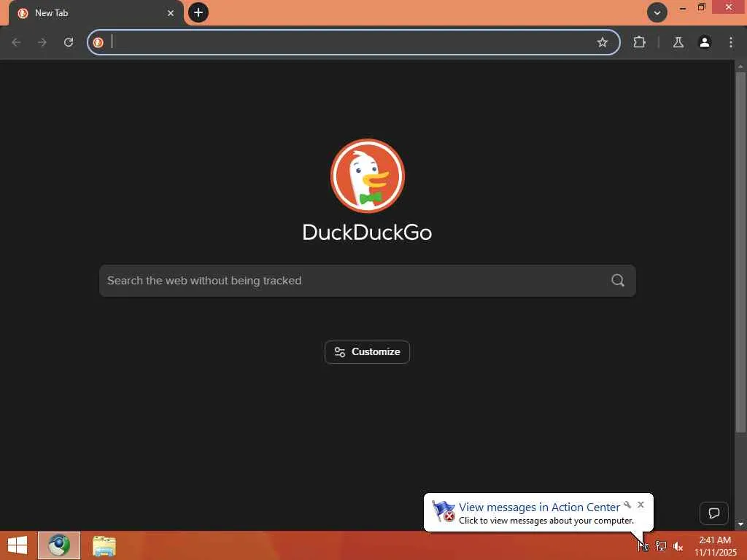The width and height of the screenshot is (747, 560).
Task: Click the back navigation arrow
Action: pos(16,42)
